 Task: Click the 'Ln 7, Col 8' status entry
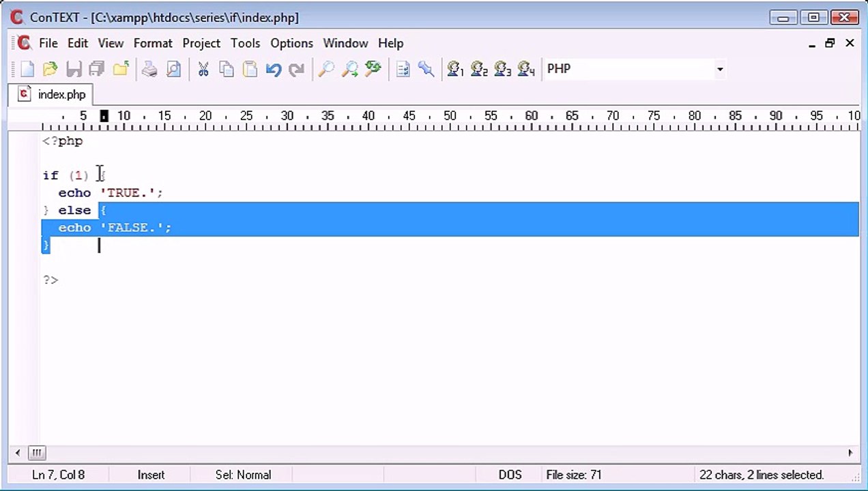pyautogui.click(x=59, y=475)
